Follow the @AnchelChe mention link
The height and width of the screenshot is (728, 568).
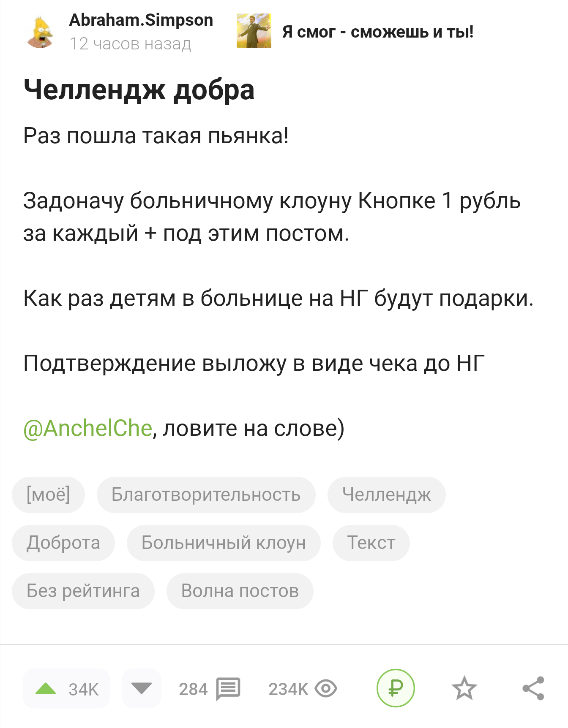[87, 428]
